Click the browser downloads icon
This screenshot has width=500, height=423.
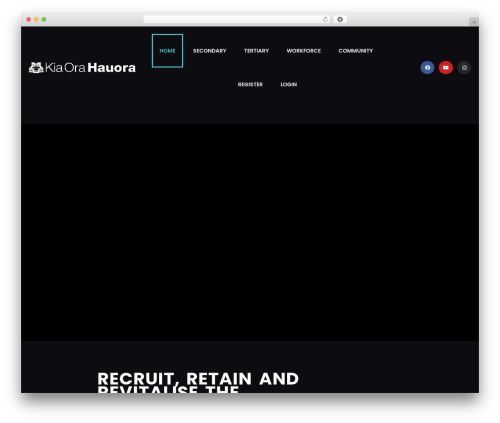pos(340,19)
